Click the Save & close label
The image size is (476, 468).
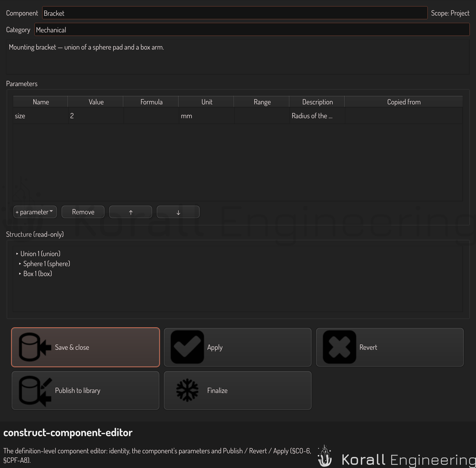tap(72, 347)
